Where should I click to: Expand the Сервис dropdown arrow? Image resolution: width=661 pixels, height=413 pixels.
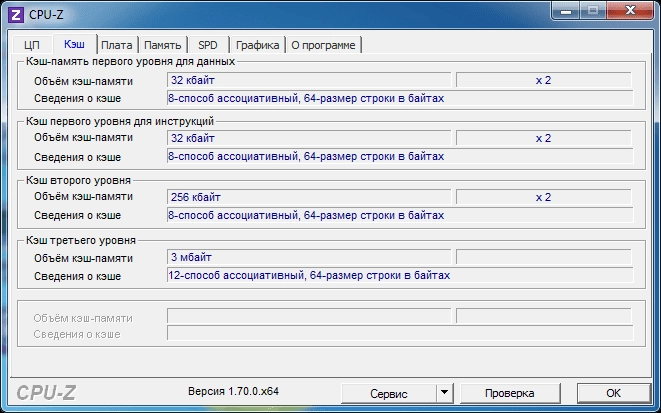[x=444, y=393]
